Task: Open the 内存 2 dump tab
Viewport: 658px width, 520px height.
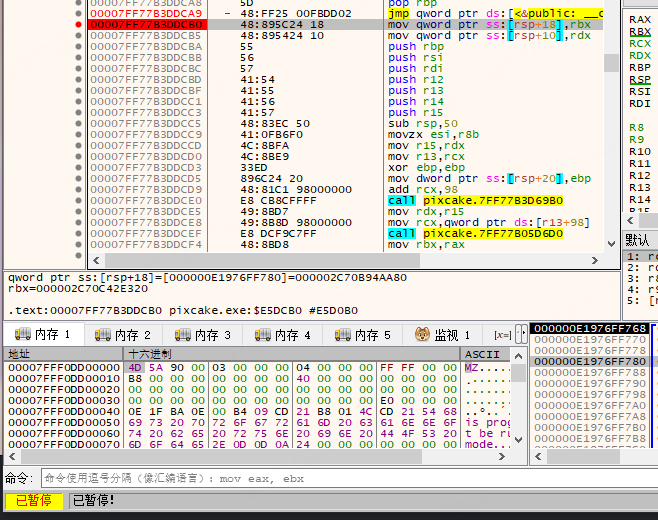Action: pyautogui.click(x=123, y=335)
